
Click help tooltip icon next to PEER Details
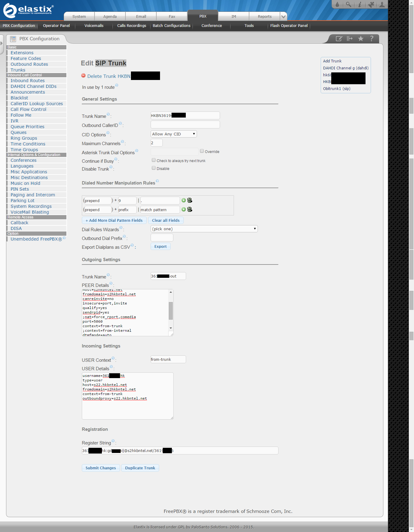[111, 284]
